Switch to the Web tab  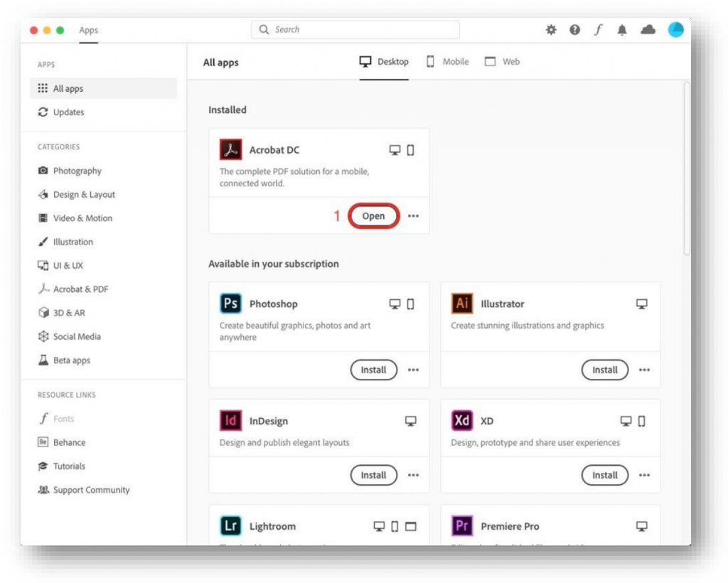tap(502, 62)
